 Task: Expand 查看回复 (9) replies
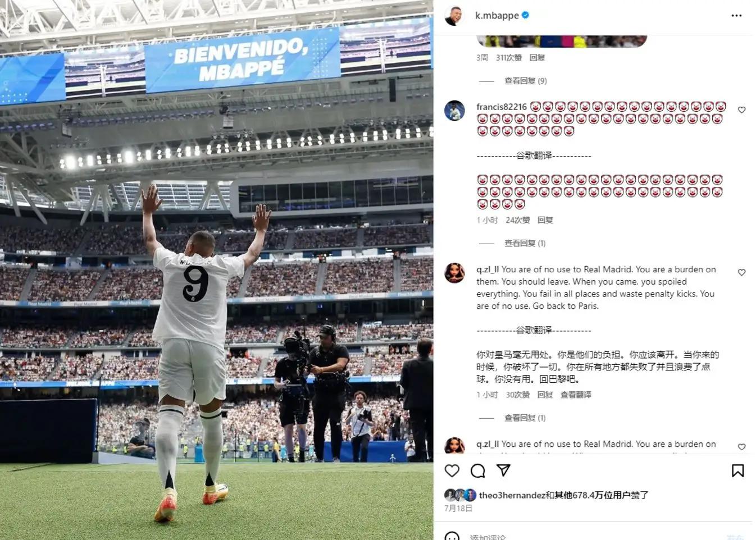pyautogui.click(x=525, y=81)
